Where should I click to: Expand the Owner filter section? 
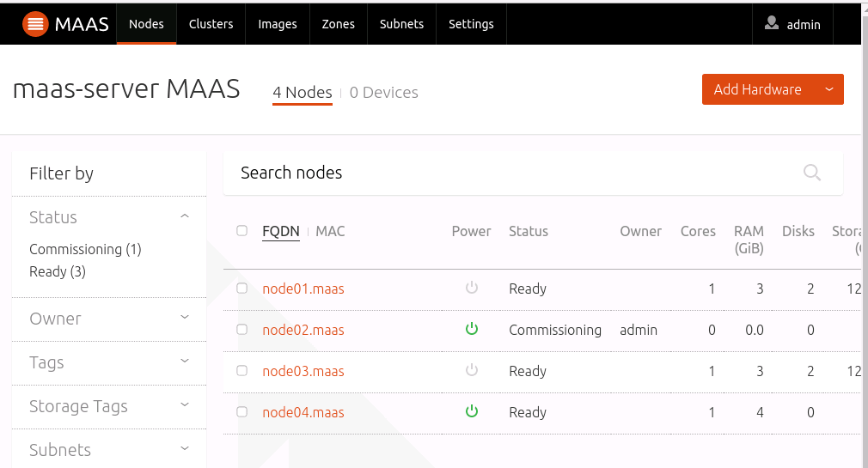[x=185, y=318]
